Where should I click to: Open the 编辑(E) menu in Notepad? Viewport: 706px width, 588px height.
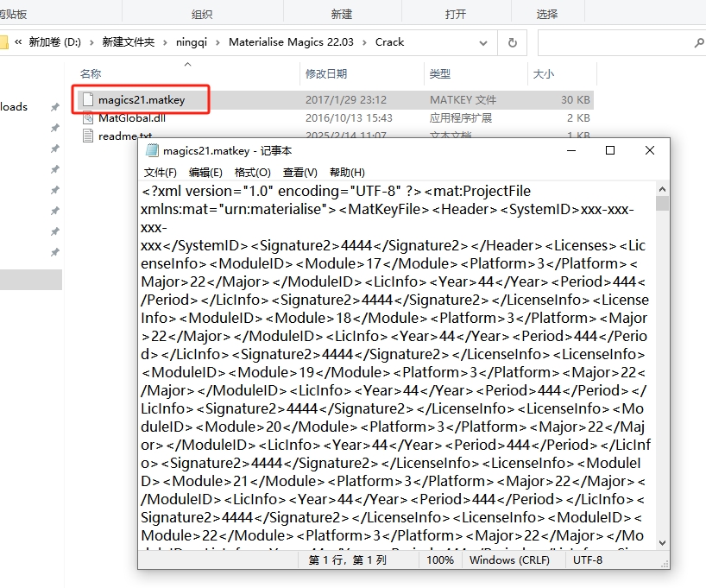tap(205, 173)
